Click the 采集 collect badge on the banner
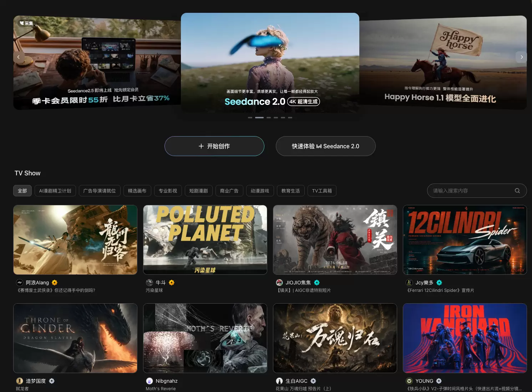Image resolution: width=532 pixels, height=392 pixels. (26, 23)
